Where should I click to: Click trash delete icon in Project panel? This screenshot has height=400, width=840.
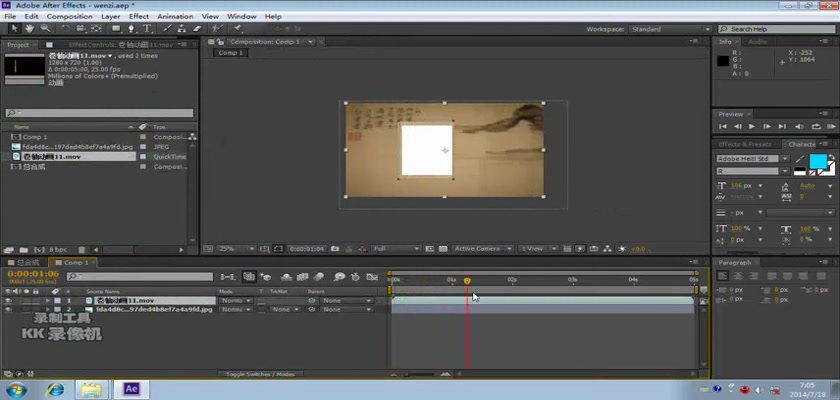tap(81, 250)
